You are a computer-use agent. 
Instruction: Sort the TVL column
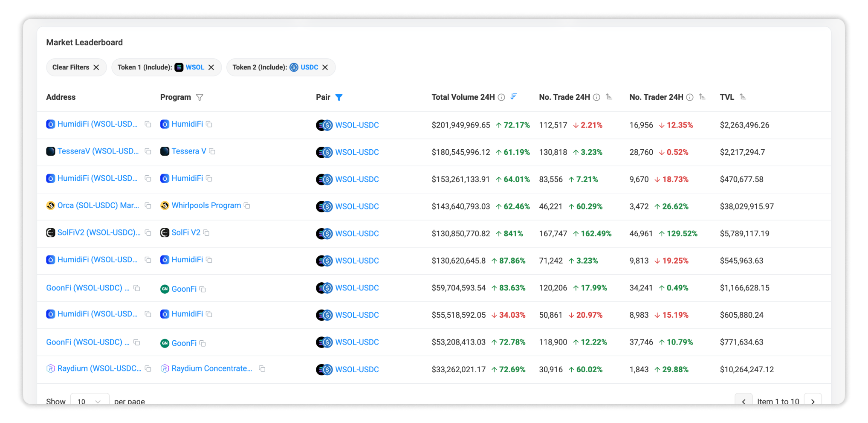coord(743,97)
